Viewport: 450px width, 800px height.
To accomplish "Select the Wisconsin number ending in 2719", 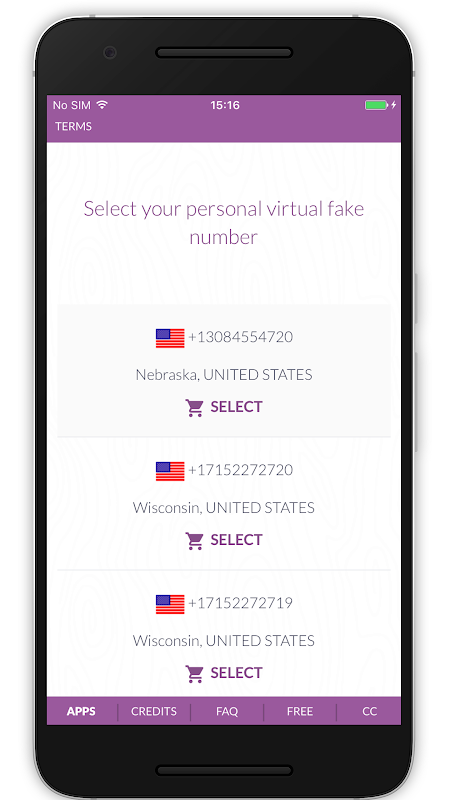I will tap(223, 673).
